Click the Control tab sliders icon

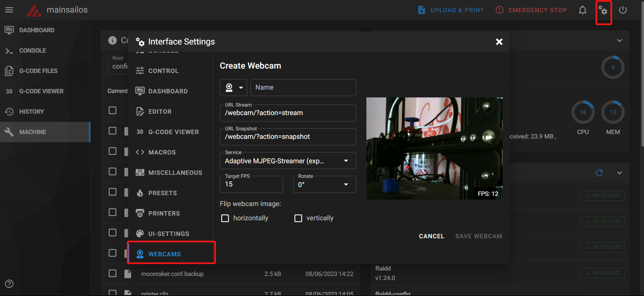click(140, 71)
